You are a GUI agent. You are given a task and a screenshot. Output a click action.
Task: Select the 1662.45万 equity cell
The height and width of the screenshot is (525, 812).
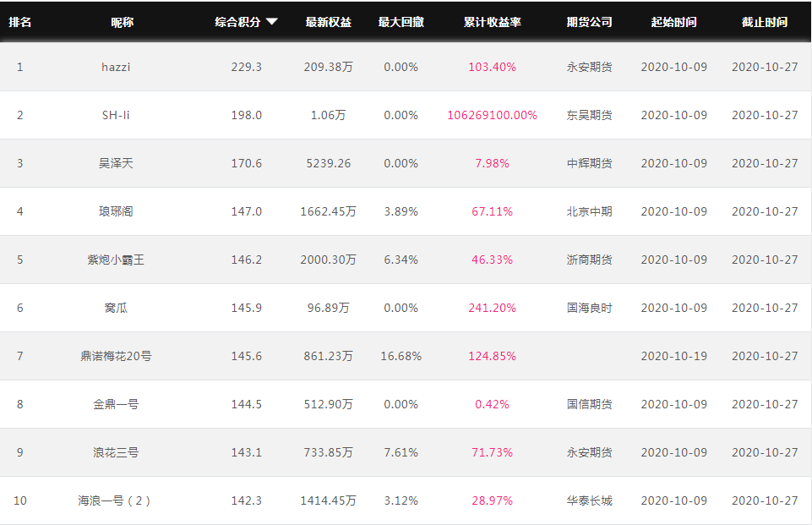point(329,211)
